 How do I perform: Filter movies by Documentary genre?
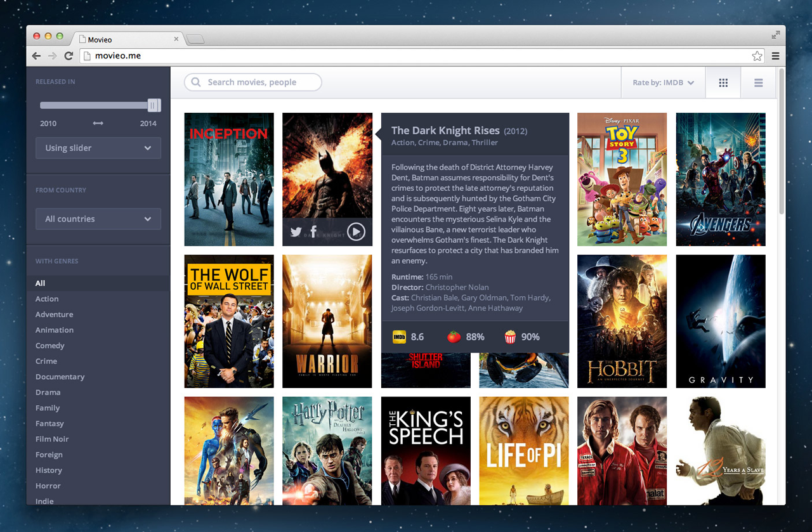tap(60, 377)
